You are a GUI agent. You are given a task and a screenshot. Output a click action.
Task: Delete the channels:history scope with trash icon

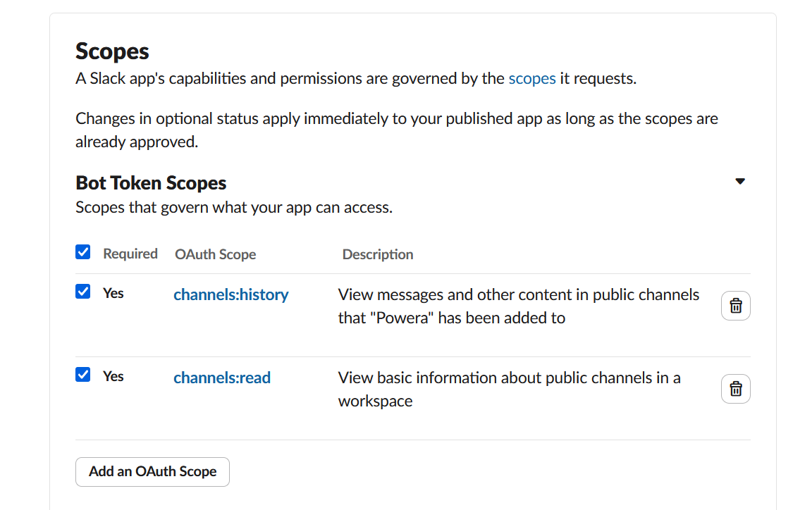click(735, 306)
